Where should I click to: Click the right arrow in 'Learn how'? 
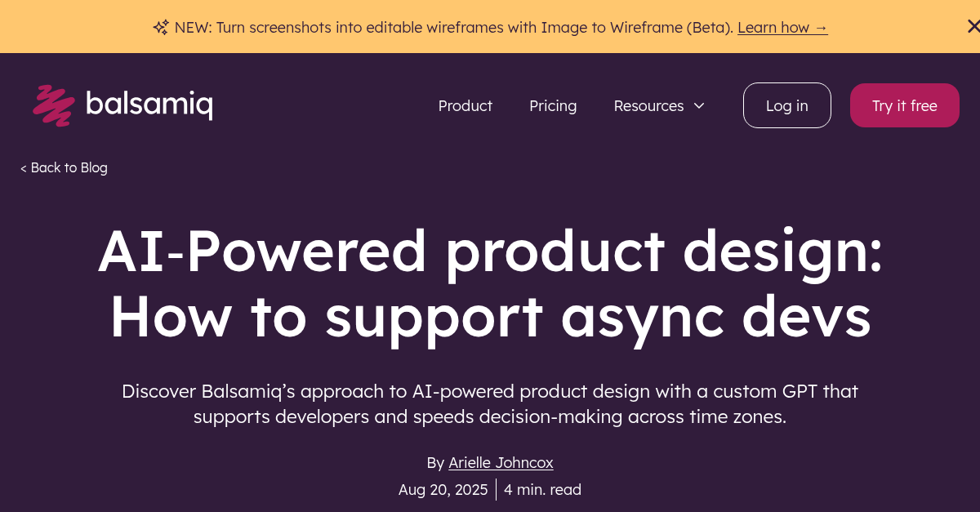(x=821, y=27)
